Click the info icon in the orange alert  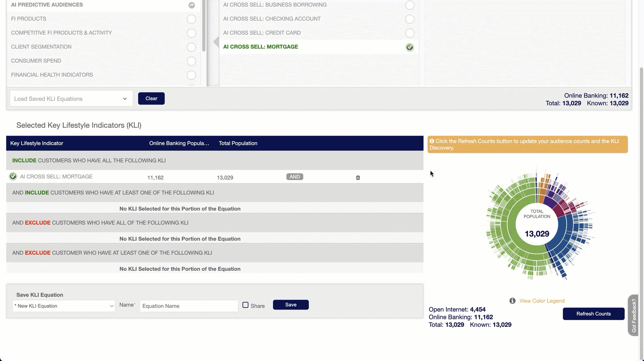tap(432, 141)
